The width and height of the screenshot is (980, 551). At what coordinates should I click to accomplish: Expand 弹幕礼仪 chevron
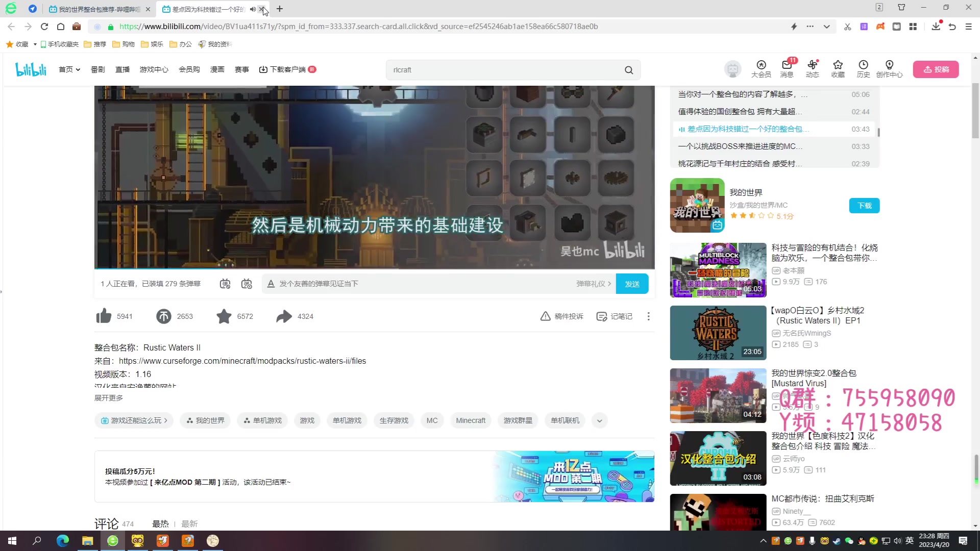pos(609,284)
